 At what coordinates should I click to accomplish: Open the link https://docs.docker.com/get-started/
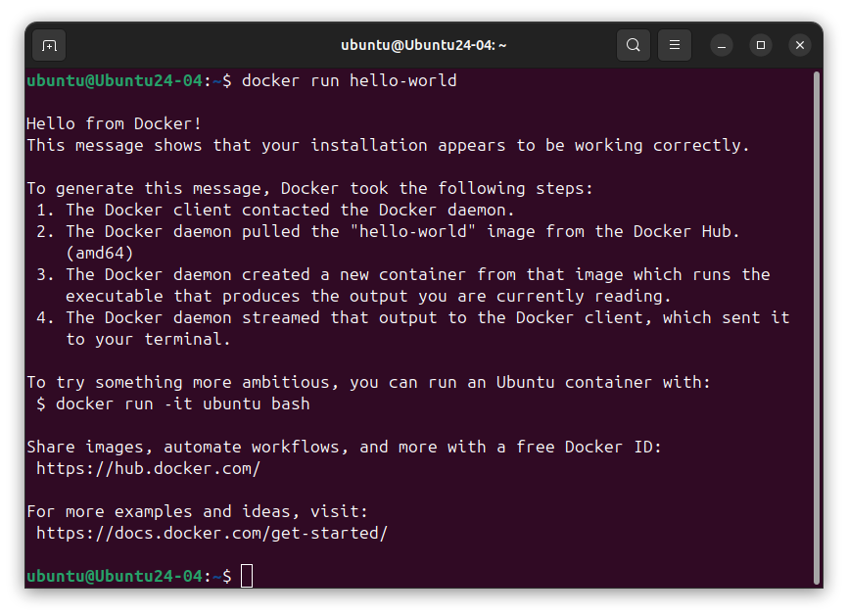[x=212, y=533]
